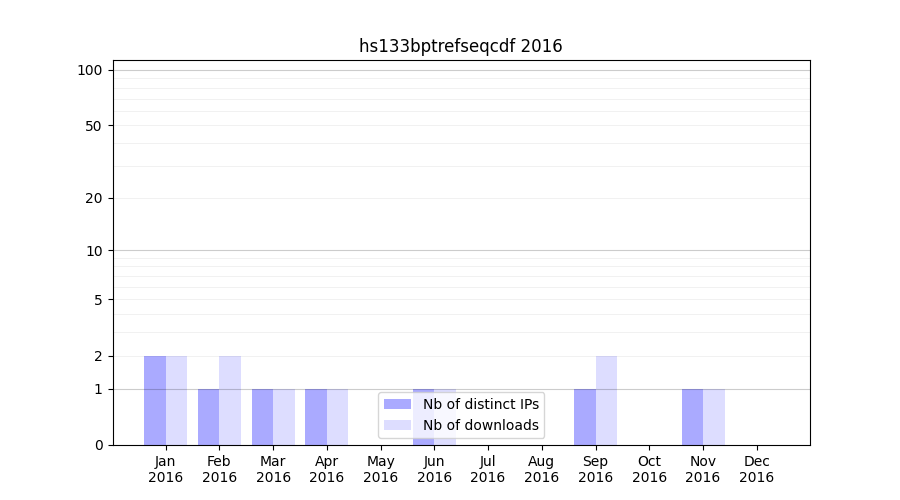Select the 'Nb of downloads' legend label
The width and height of the screenshot is (900, 500).
point(480,425)
